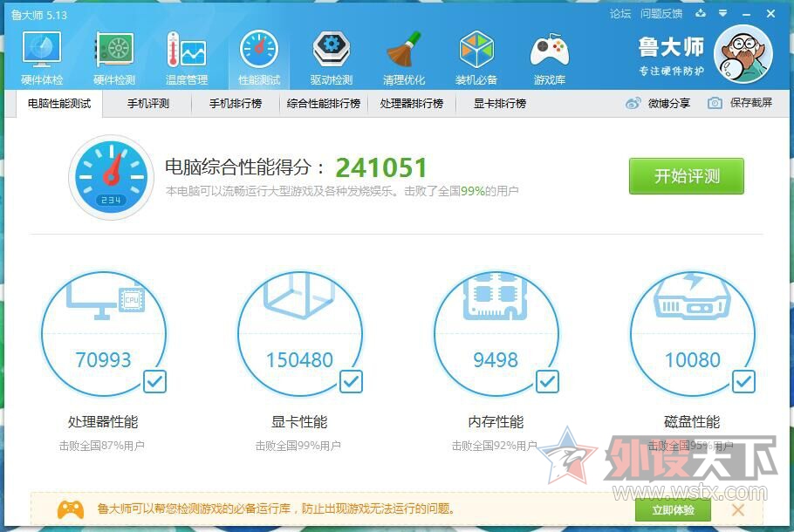Click the 鲁大师 5.13 title text
The image size is (794, 532).
[39, 15]
